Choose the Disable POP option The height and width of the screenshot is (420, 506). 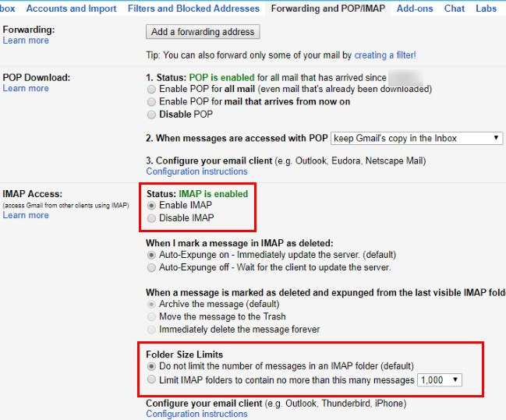151,115
